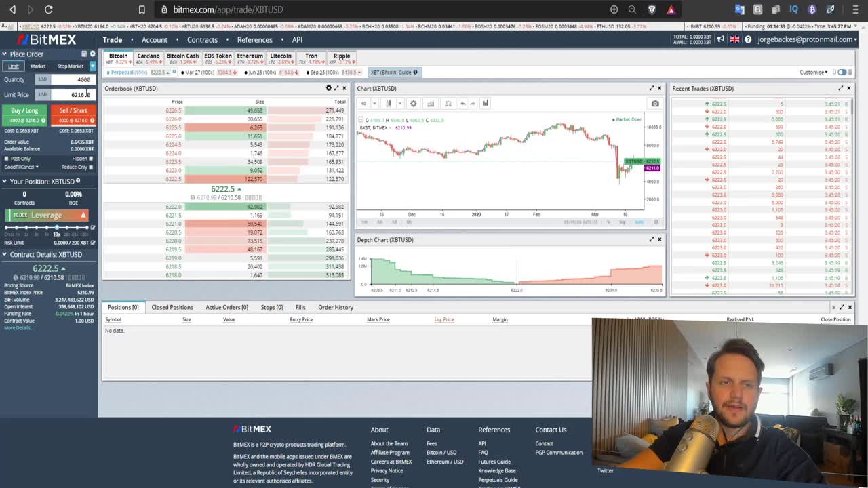Select the Ethereum instrument tab

click(x=250, y=58)
